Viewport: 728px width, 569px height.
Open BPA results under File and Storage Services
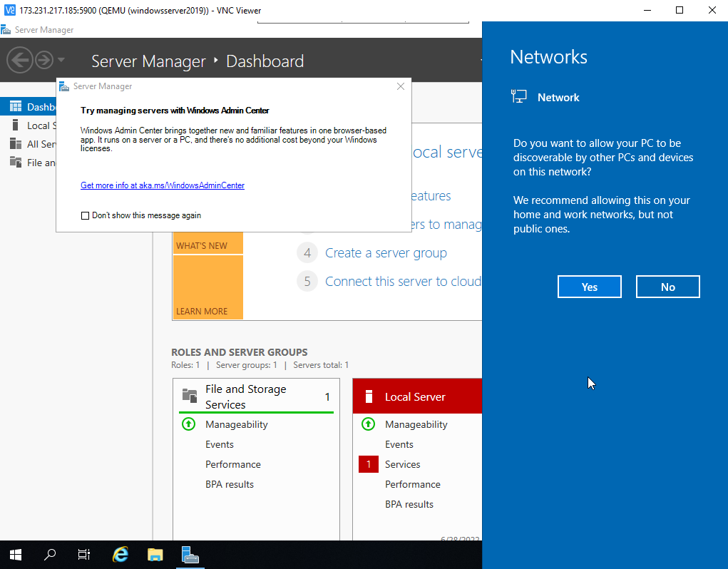pyautogui.click(x=230, y=485)
